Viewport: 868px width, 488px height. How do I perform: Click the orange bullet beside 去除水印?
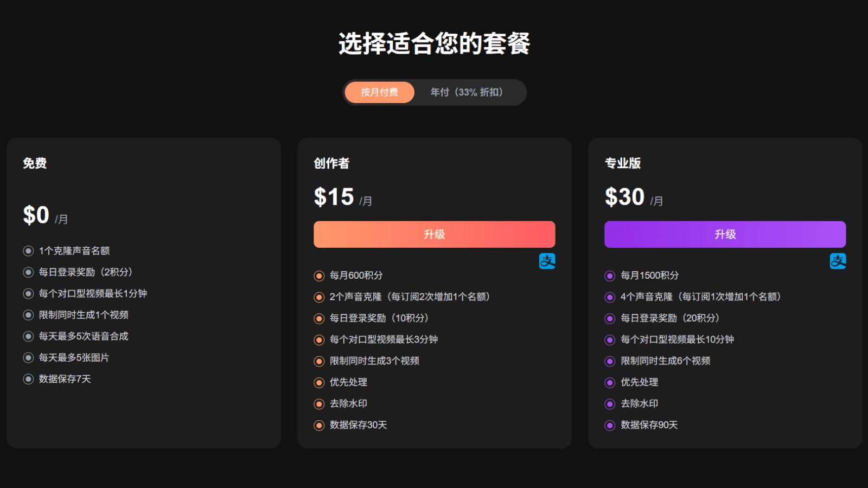coord(319,404)
